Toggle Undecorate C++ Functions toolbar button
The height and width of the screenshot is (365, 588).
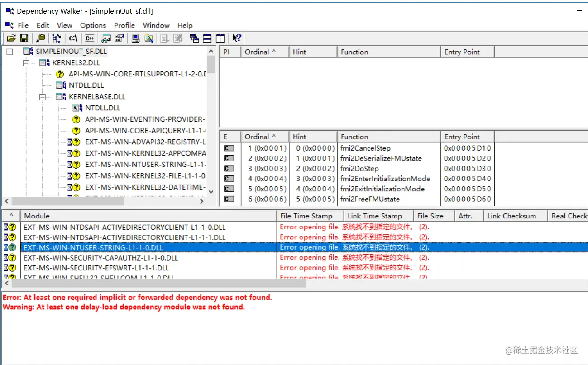(90, 38)
